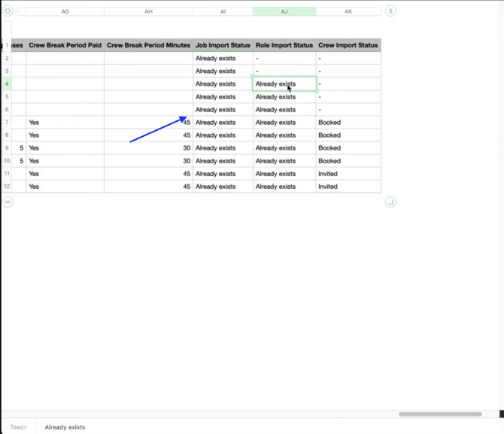The image size is (504, 434).
Task: Select row 7 number header
Action: 7,123
